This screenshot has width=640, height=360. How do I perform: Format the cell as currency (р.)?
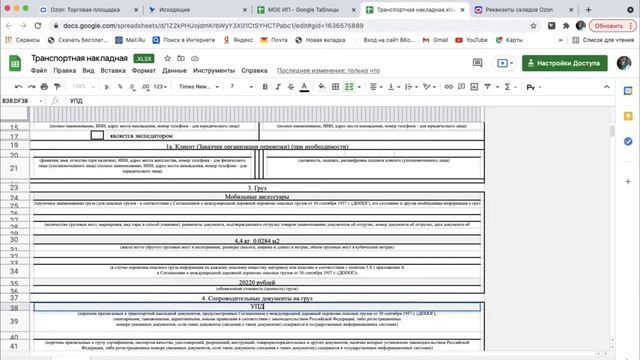(107, 87)
